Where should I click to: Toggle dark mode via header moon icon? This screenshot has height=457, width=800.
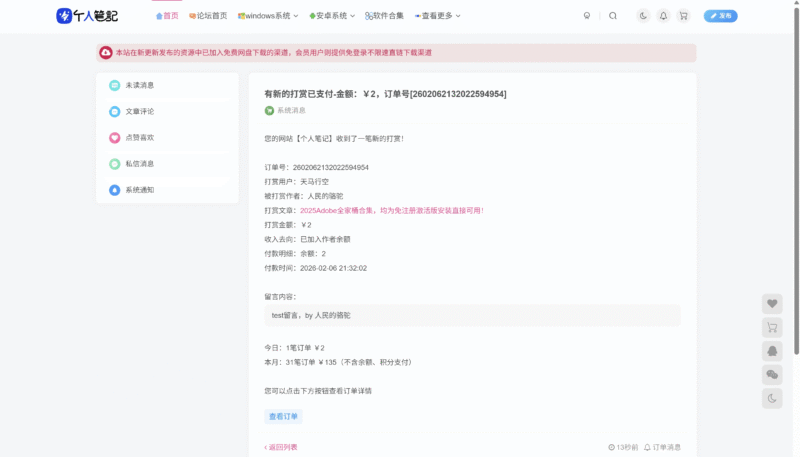click(x=643, y=16)
